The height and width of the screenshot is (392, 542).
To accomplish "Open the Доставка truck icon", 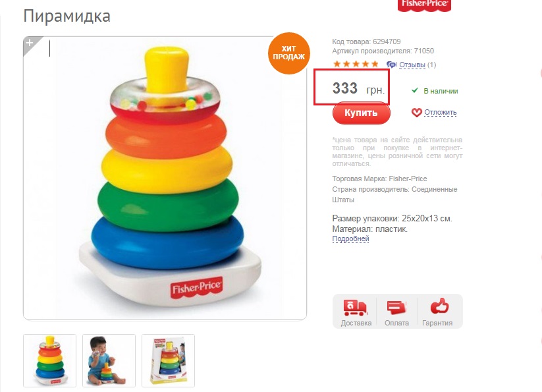I will (x=355, y=307).
